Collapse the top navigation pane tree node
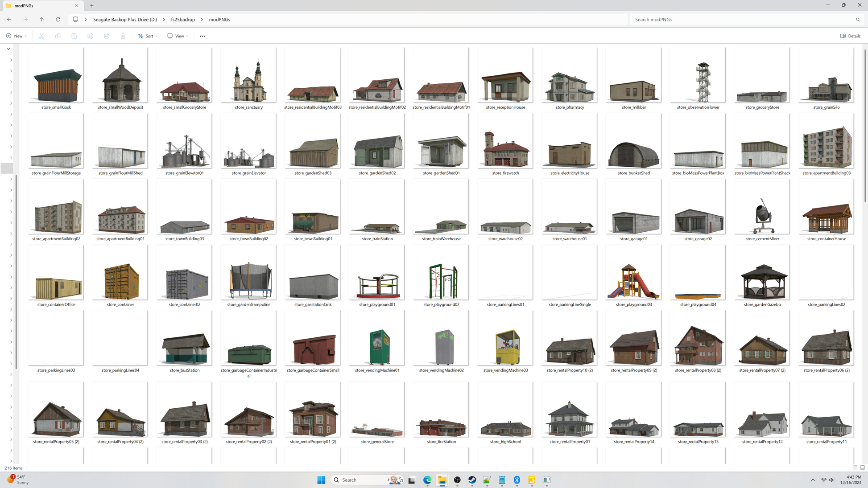Screen dimensions: 868x488 (8, 49)
